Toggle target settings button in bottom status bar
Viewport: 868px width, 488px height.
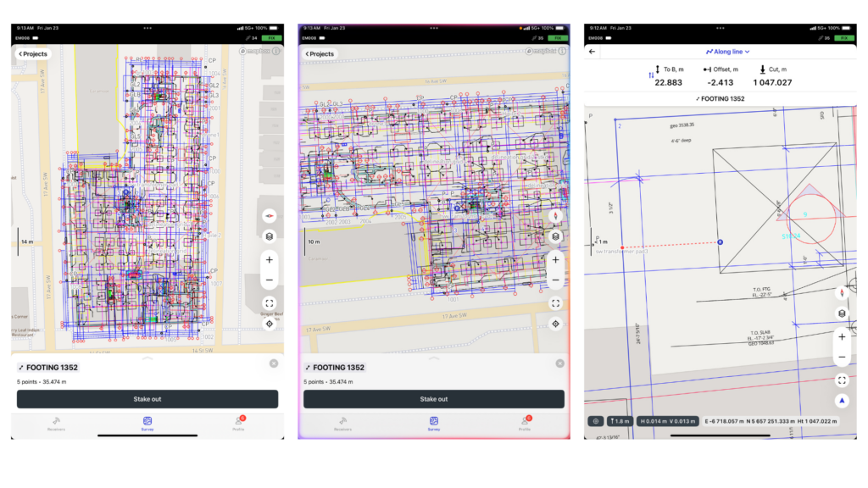(596, 421)
